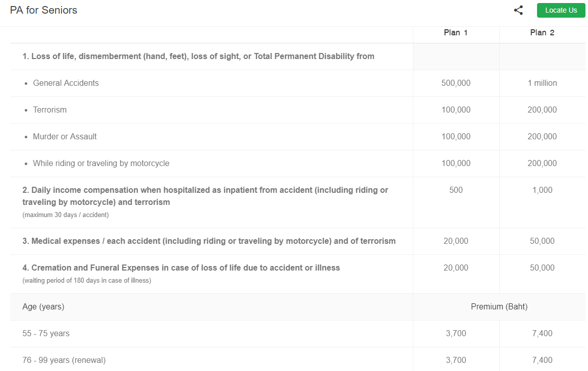Click the Premium (Baht) header cell
The image size is (588, 371).
[499, 306]
